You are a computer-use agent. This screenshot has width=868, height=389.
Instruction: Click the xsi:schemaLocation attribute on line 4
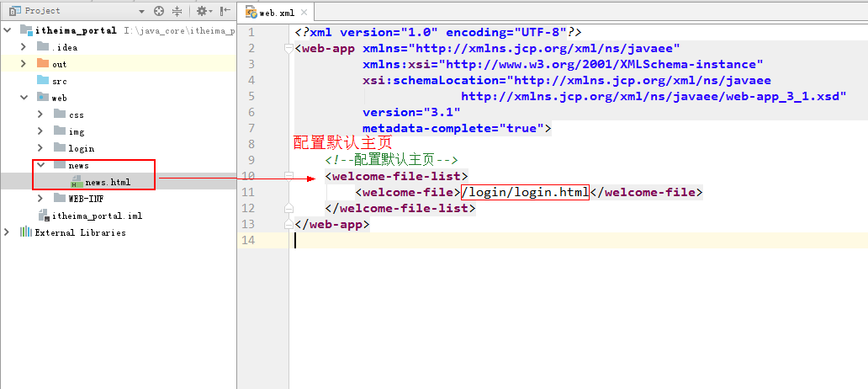click(567, 81)
